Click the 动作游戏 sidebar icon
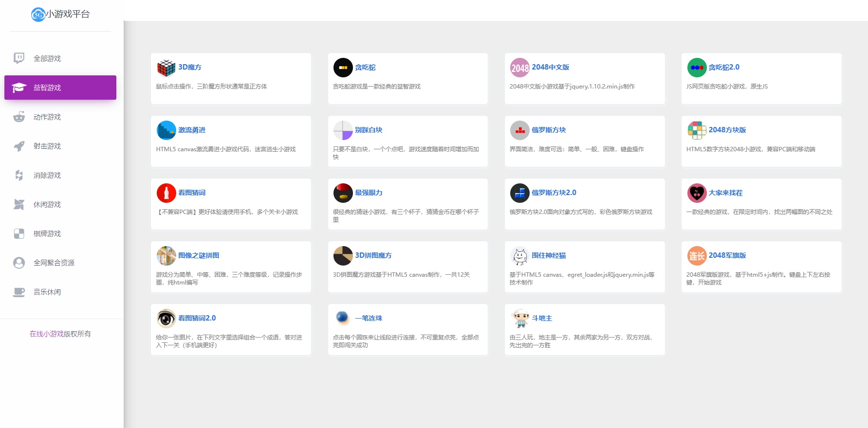The image size is (868, 428). [19, 117]
